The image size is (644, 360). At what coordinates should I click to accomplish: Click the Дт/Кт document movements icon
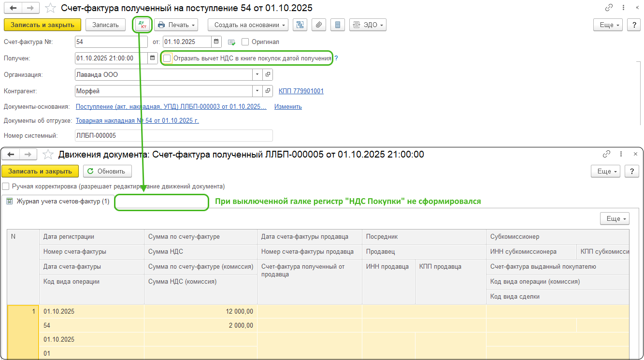pos(142,25)
